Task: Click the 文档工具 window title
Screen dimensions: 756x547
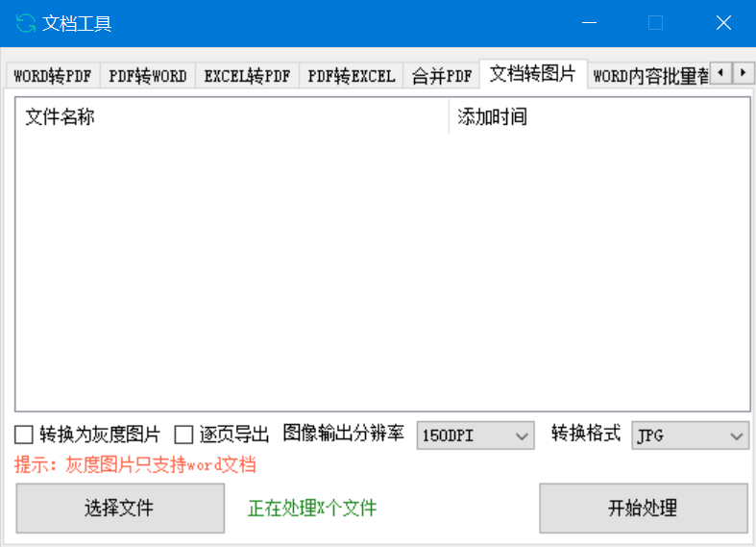Action: pyautogui.click(x=77, y=23)
